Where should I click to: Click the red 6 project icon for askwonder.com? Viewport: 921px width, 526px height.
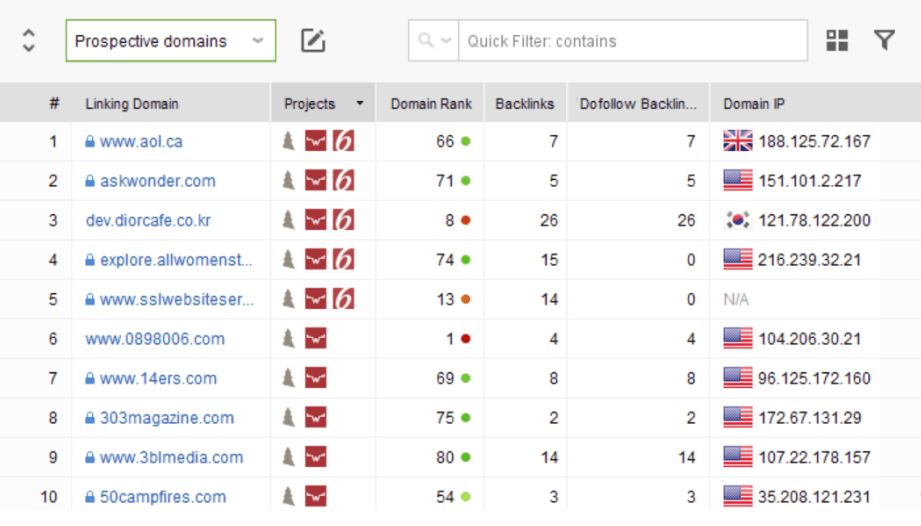coord(344,180)
